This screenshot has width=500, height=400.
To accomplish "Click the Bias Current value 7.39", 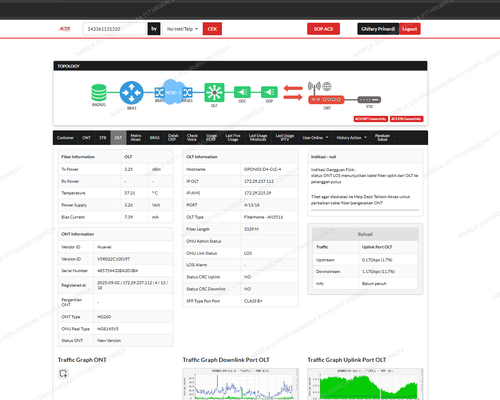I will pos(128,217).
